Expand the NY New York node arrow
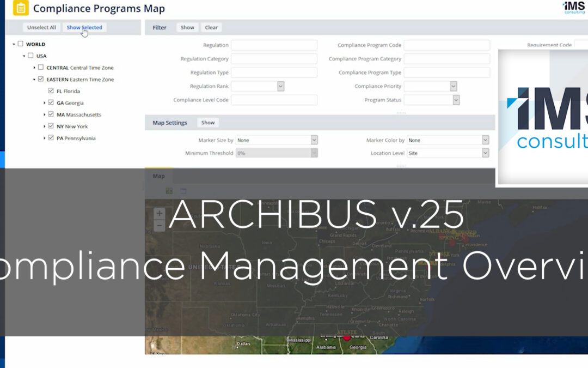The width and height of the screenshot is (588, 368). click(x=44, y=126)
